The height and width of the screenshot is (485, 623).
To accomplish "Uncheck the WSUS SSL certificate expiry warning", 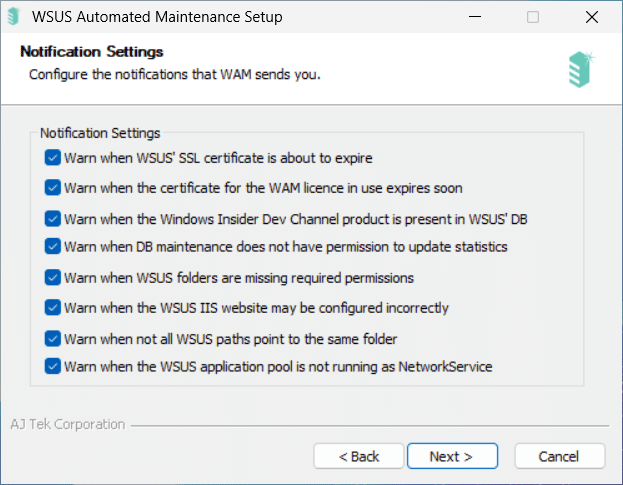I will [52, 158].
